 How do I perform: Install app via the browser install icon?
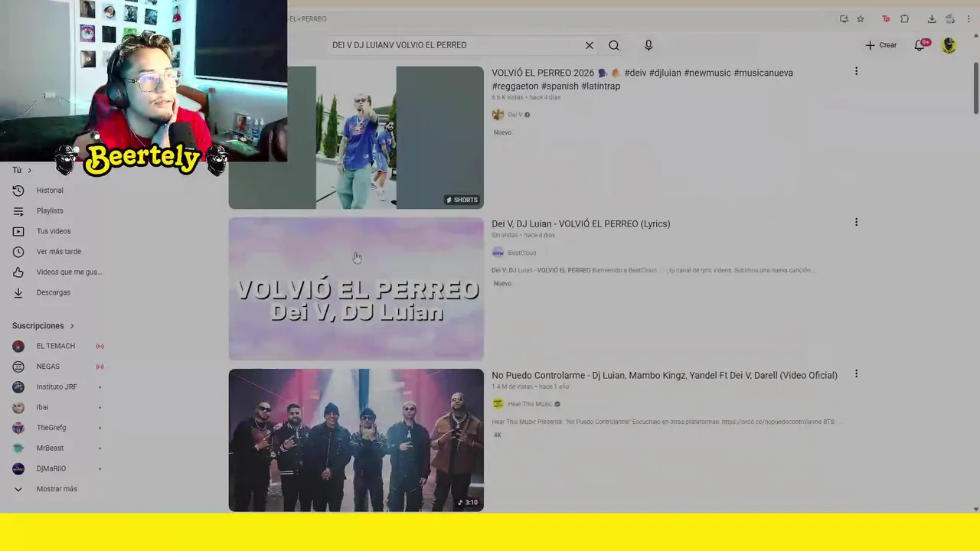(844, 19)
